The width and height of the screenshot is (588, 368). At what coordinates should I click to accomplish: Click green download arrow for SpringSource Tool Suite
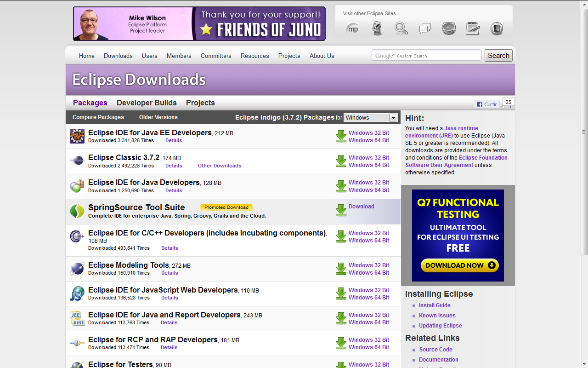tap(341, 210)
